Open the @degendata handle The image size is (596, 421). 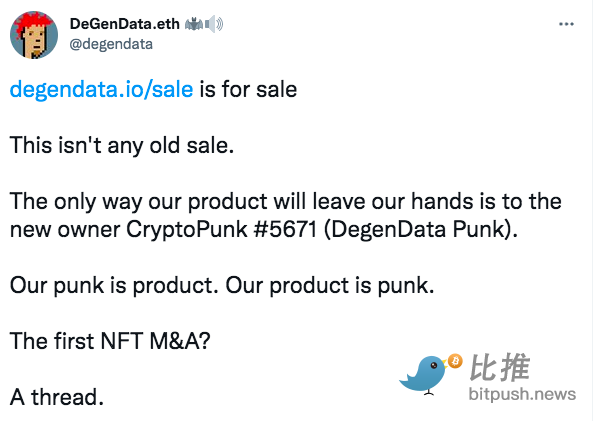click(x=111, y=44)
